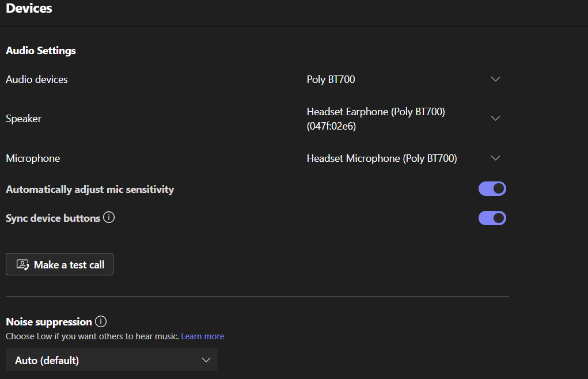
Task: Click the test call icon on the button
Action: [22, 264]
